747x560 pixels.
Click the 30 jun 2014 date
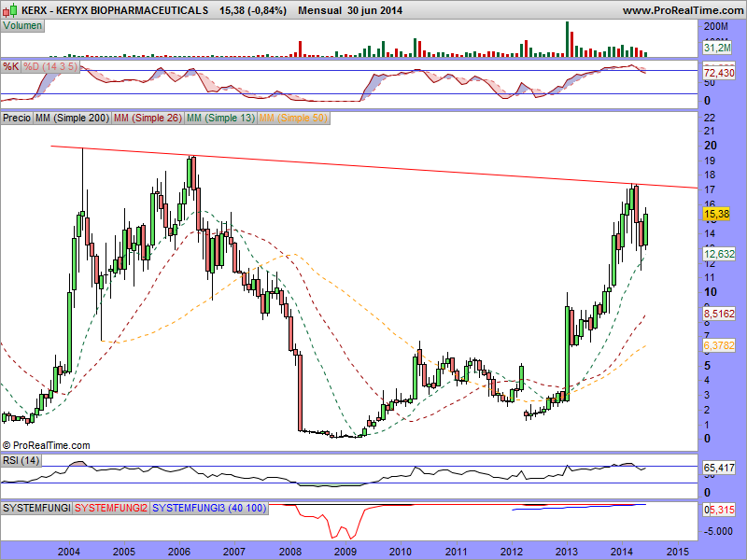375,10
